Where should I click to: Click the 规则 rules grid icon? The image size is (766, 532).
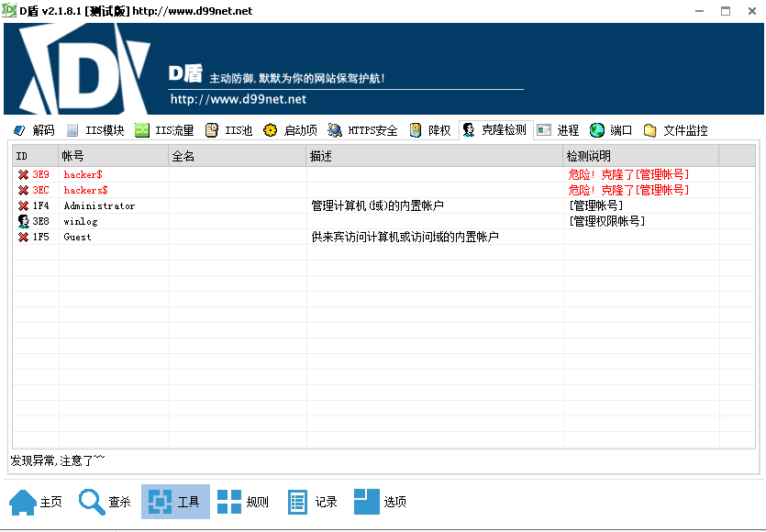pos(229,502)
